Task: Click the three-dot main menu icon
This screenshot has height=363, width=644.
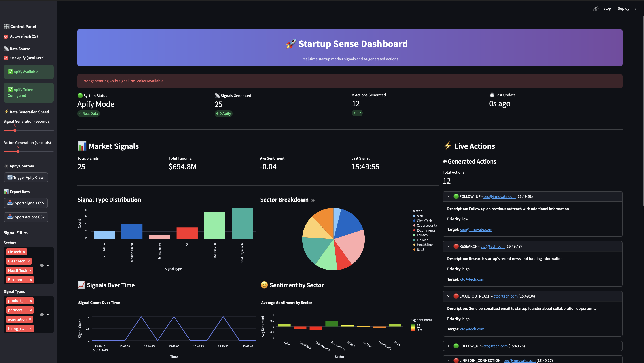Action: [636, 8]
